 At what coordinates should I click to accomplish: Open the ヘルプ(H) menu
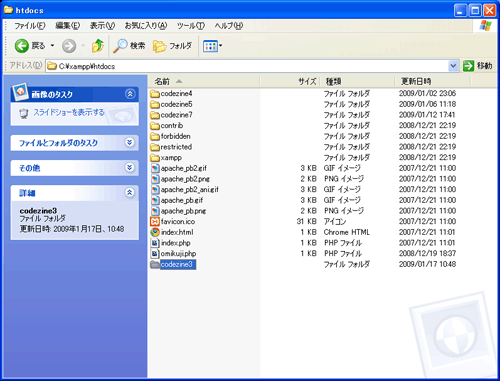click(229, 26)
